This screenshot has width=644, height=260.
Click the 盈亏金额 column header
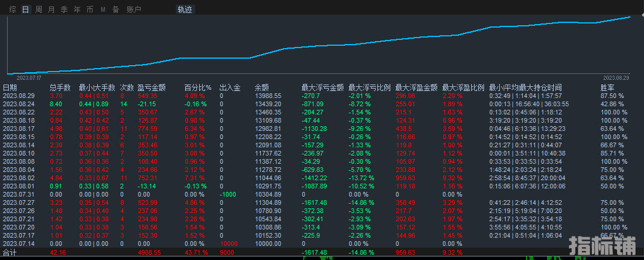(x=152, y=87)
